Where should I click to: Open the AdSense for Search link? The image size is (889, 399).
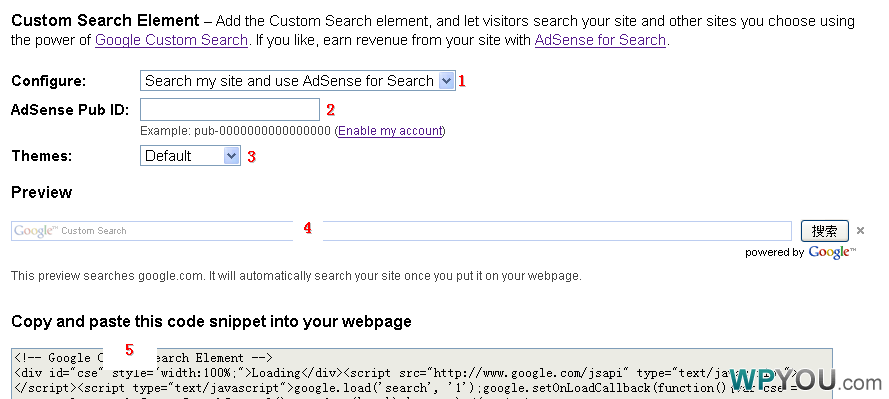click(x=600, y=41)
